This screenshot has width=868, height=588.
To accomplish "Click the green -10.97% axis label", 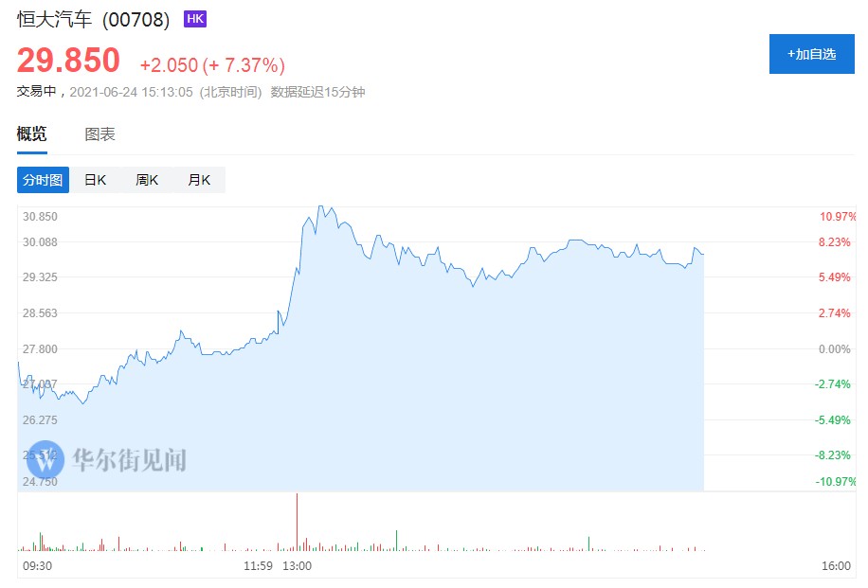I will click(836, 482).
